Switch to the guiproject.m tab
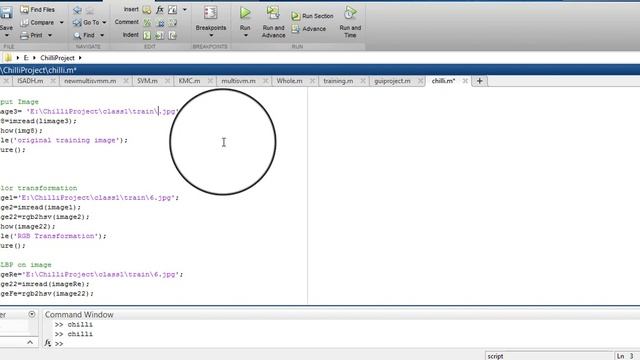Image resolution: width=640 pixels, height=360 pixels. coord(393,81)
